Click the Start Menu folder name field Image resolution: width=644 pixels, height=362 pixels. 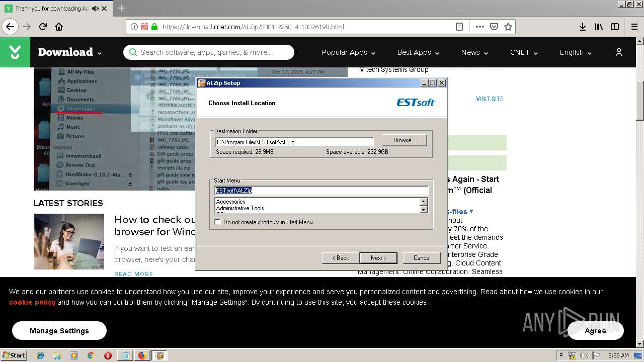point(321,191)
